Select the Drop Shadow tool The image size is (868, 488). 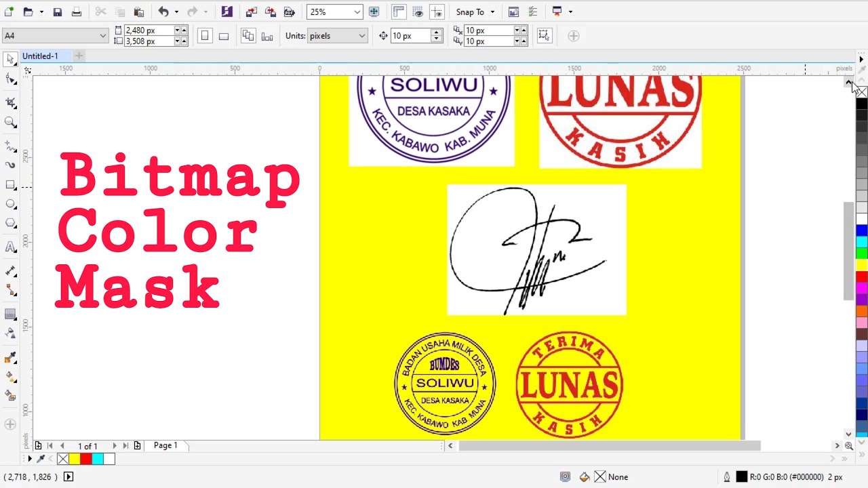[10, 314]
